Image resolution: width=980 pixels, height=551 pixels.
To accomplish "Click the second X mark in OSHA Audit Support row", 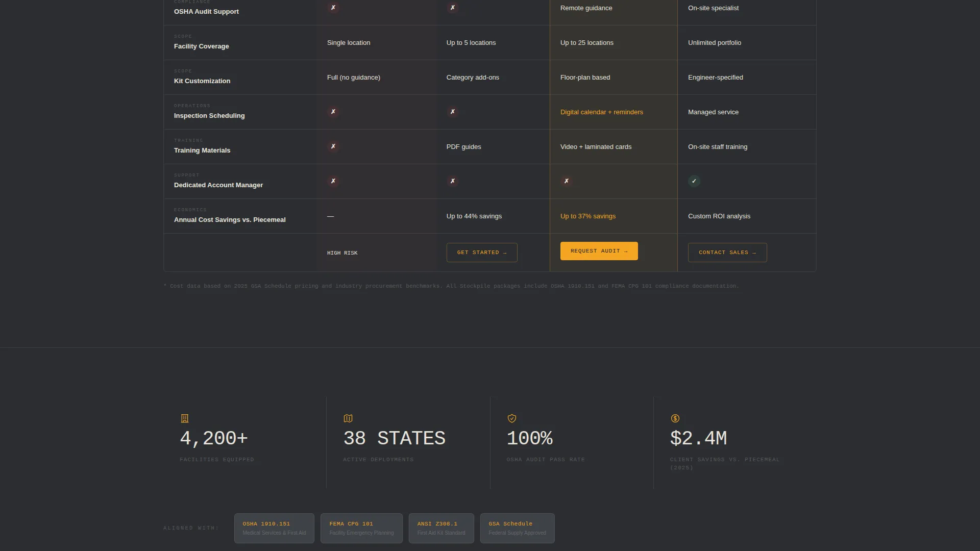I will pyautogui.click(x=453, y=8).
